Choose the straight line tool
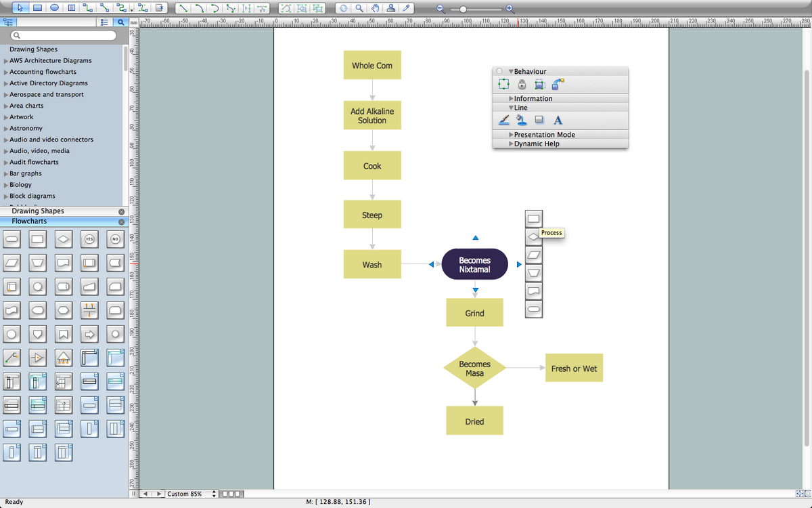The width and height of the screenshot is (812, 508). pos(183,8)
